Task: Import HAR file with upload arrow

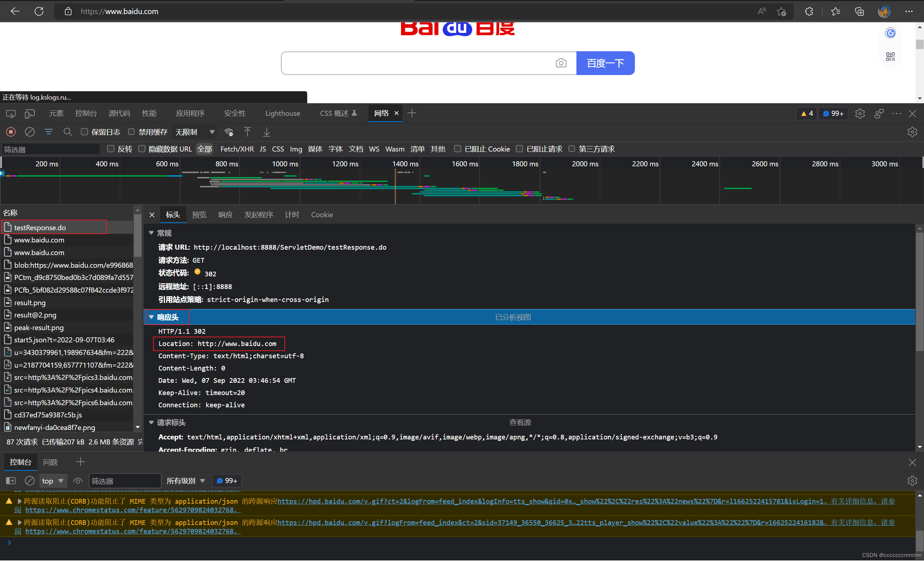Action: tap(248, 132)
